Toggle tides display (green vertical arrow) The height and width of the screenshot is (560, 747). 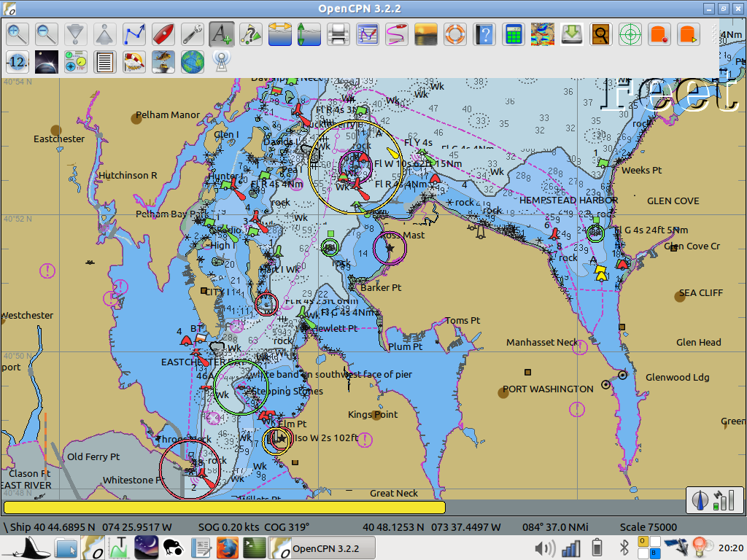point(309,34)
